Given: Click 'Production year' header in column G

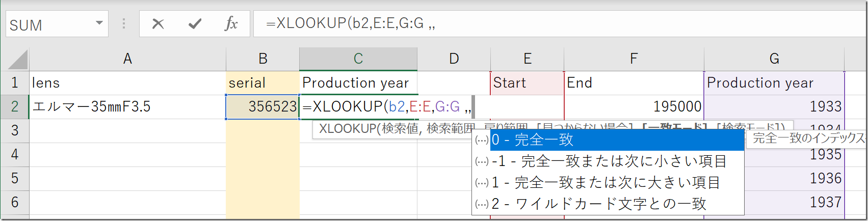Looking at the screenshot, I should 774,83.
